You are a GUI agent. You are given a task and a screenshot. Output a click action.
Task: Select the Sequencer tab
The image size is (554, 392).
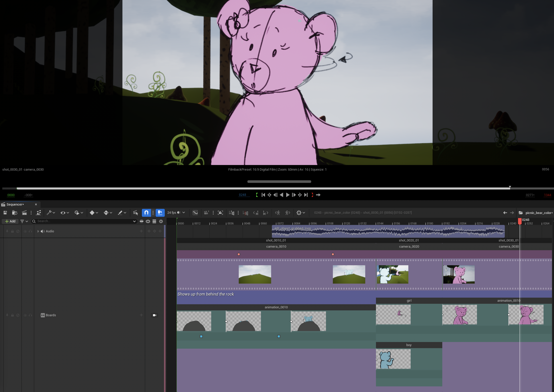[15, 204]
